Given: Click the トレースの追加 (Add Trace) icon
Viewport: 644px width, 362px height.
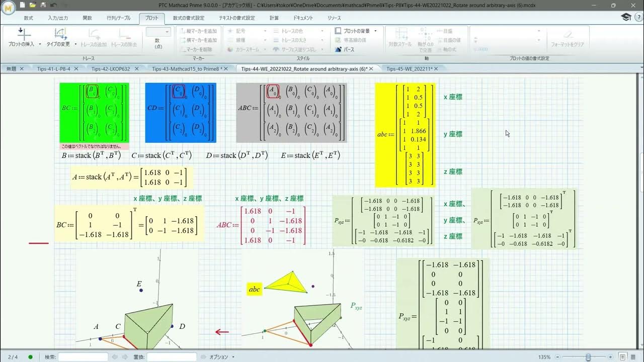Looking at the screenshot, I should (x=95, y=34).
